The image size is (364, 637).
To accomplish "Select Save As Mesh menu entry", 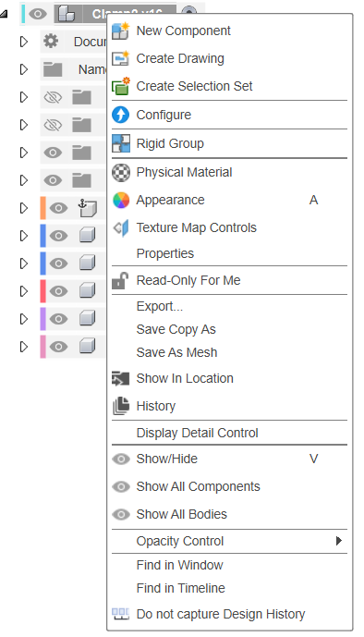I will pos(176,352).
